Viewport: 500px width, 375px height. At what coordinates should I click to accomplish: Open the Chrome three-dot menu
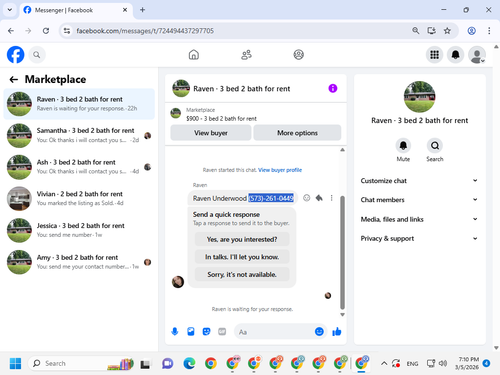[x=489, y=31]
